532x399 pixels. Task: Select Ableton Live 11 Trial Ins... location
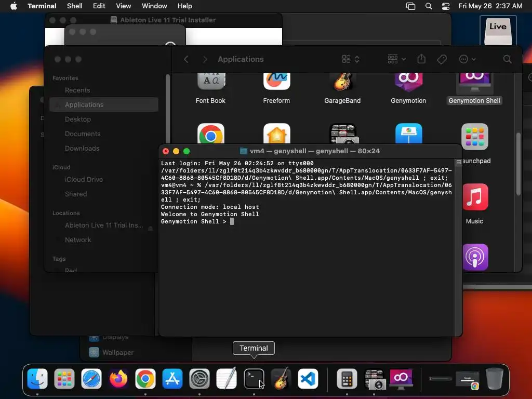point(104,225)
